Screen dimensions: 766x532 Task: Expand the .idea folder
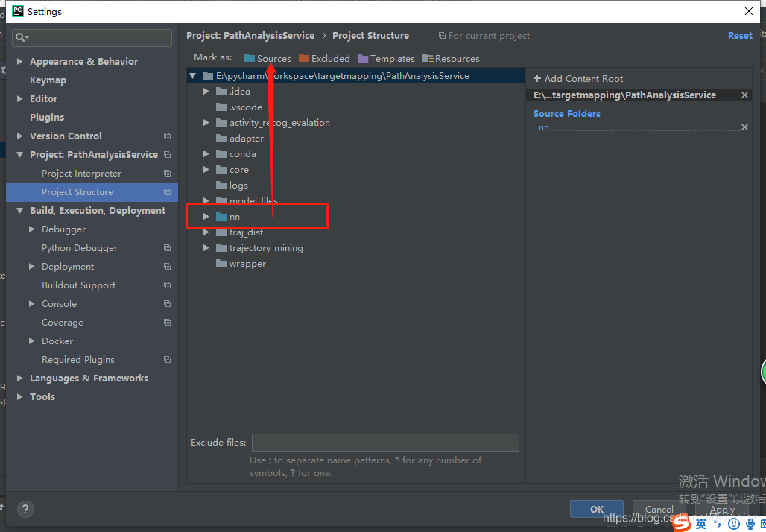coord(206,92)
